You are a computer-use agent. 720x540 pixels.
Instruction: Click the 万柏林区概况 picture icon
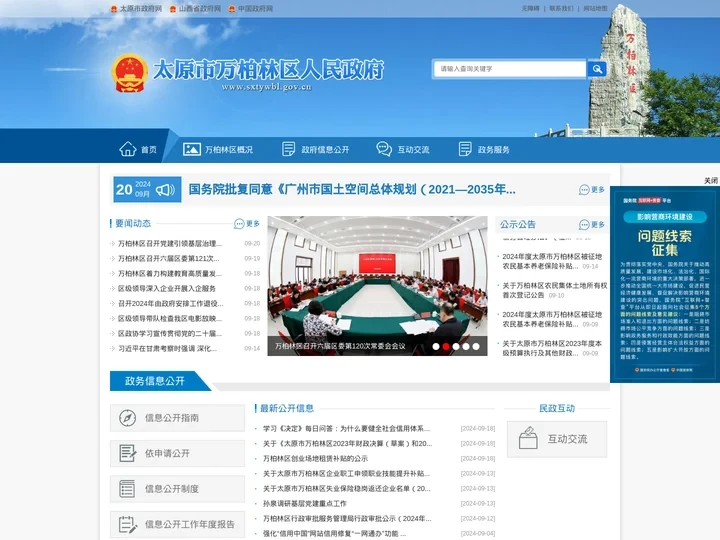(191, 149)
